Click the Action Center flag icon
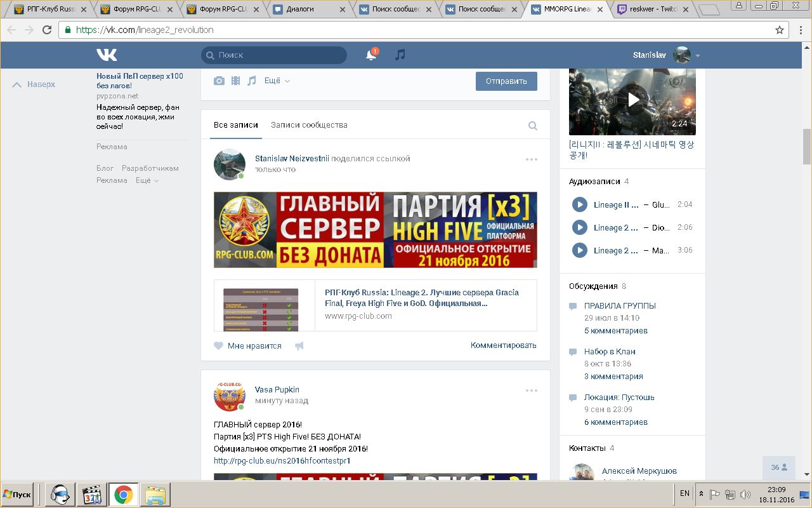Viewport: 812px width, 508px height. click(715, 494)
